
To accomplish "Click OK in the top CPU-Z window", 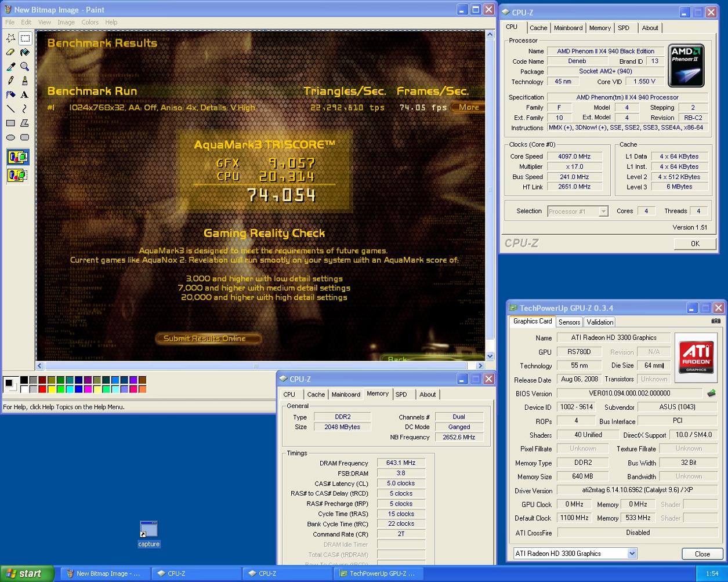I will [695, 243].
